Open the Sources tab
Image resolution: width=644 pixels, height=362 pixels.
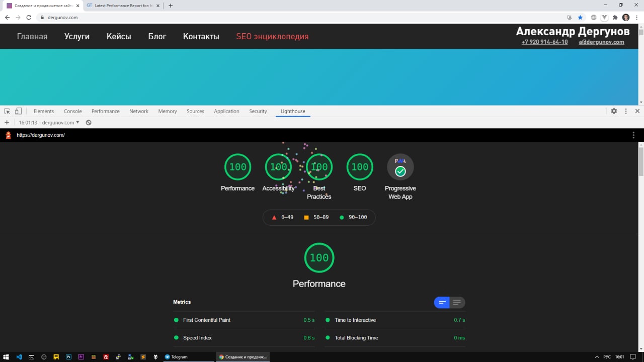click(x=195, y=111)
